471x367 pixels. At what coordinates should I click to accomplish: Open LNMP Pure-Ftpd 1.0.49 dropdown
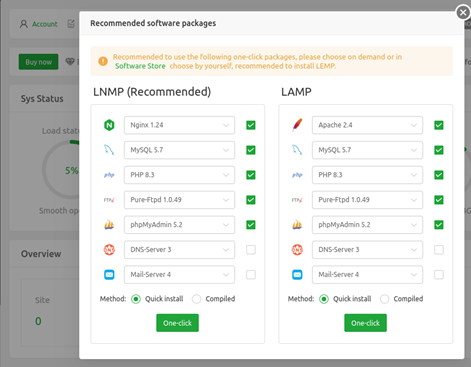point(179,200)
